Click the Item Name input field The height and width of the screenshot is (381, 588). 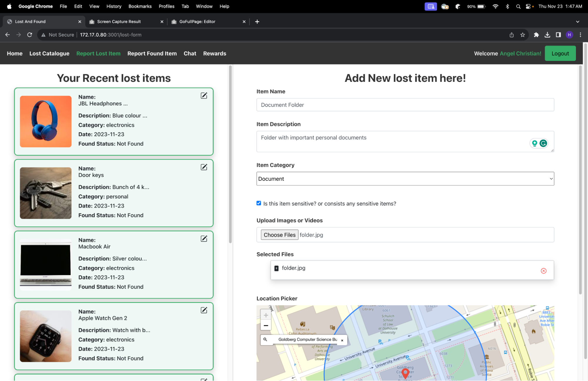405,105
